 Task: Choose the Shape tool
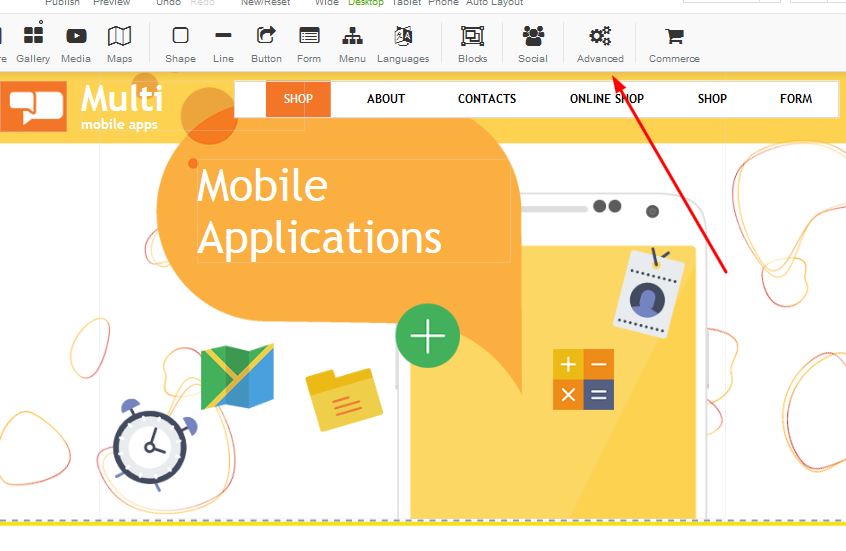[180, 43]
